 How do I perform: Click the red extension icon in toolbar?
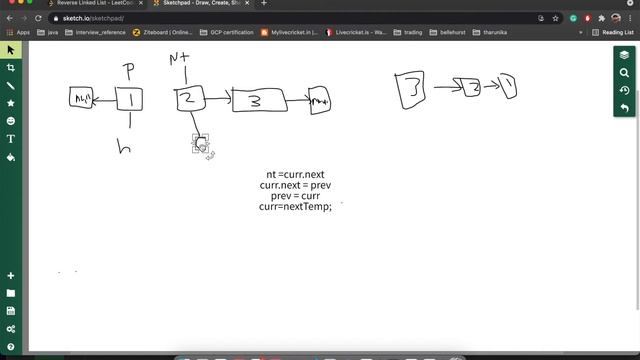point(587,18)
